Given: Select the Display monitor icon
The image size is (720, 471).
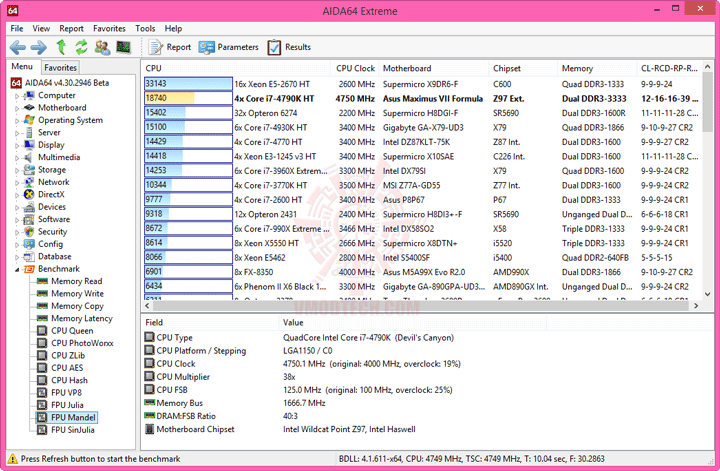Looking at the screenshot, I should [x=29, y=145].
